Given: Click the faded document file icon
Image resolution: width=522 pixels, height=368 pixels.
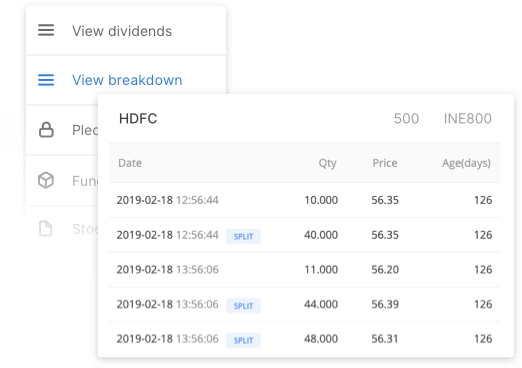Looking at the screenshot, I should point(46,229).
